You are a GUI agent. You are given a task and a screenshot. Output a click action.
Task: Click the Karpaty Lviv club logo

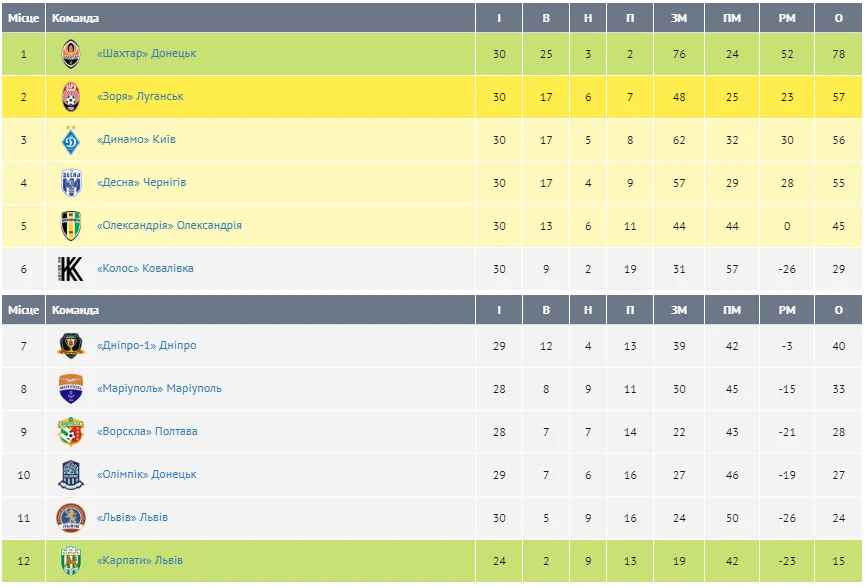tap(70, 561)
